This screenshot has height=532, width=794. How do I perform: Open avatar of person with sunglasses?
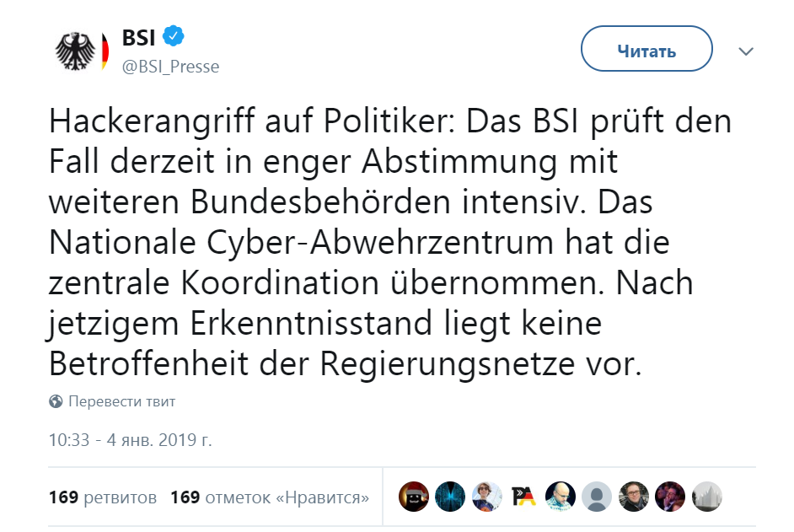click(486, 497)
